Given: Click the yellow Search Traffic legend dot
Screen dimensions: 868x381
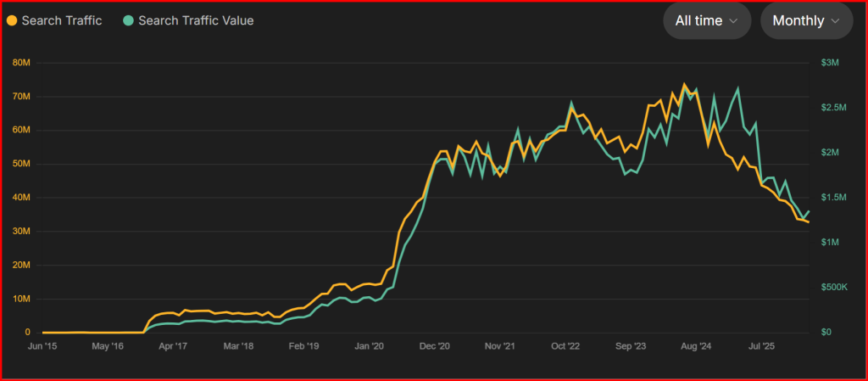Looking at the screenshot, I should (x=12, y=20).
